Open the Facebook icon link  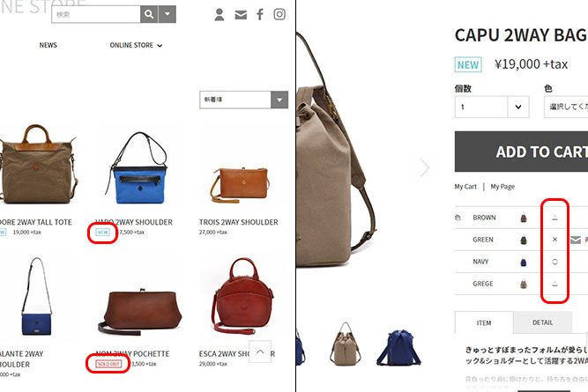tap(260, 14)
